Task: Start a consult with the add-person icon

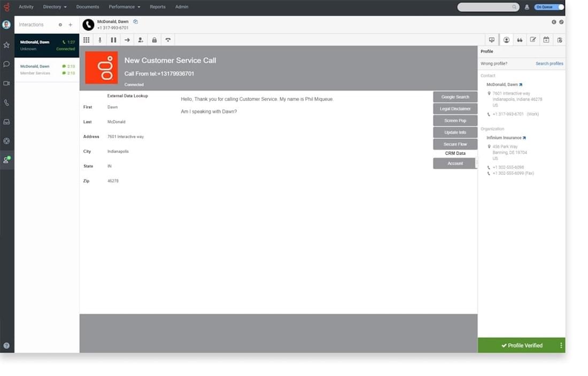Action: pyautogui.click(x=140, y=40)
